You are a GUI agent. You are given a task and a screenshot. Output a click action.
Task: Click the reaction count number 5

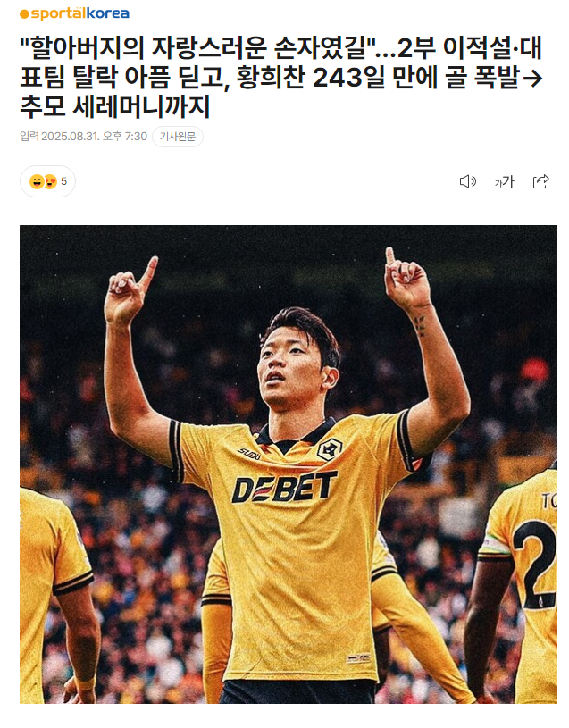coord(64,181)
